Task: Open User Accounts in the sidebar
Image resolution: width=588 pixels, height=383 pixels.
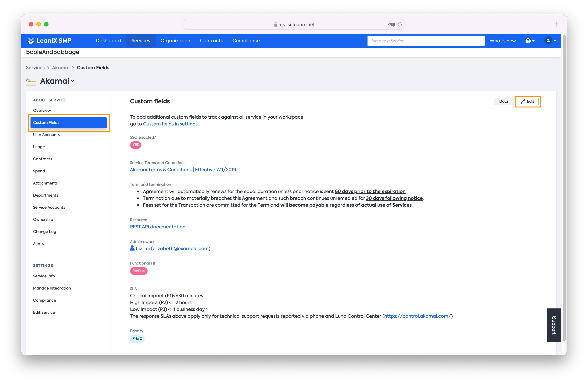Action: (x=46, y=135)
